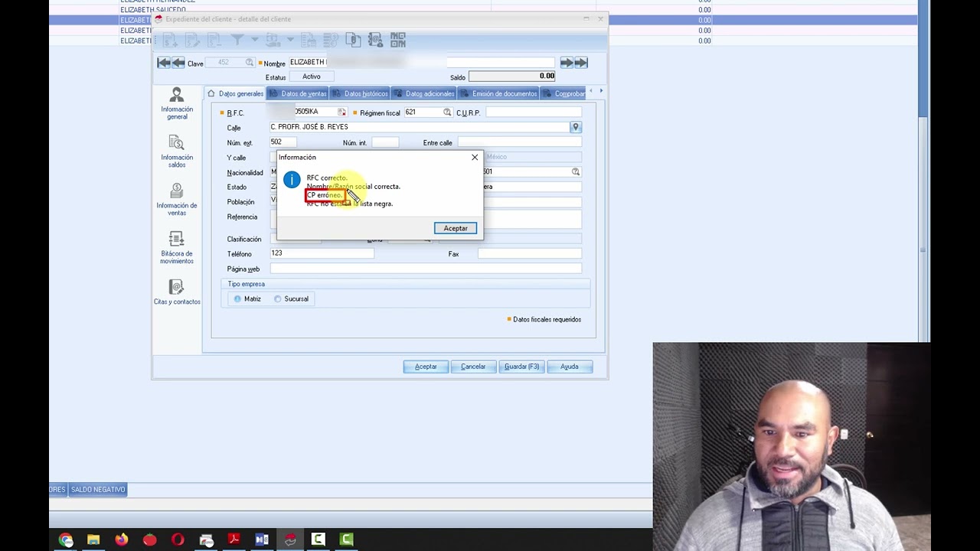Image resolution: width=980 pixels, height=551 pixels.
Task: Click the remove-document toolbar icon
Action: (214, 40)
